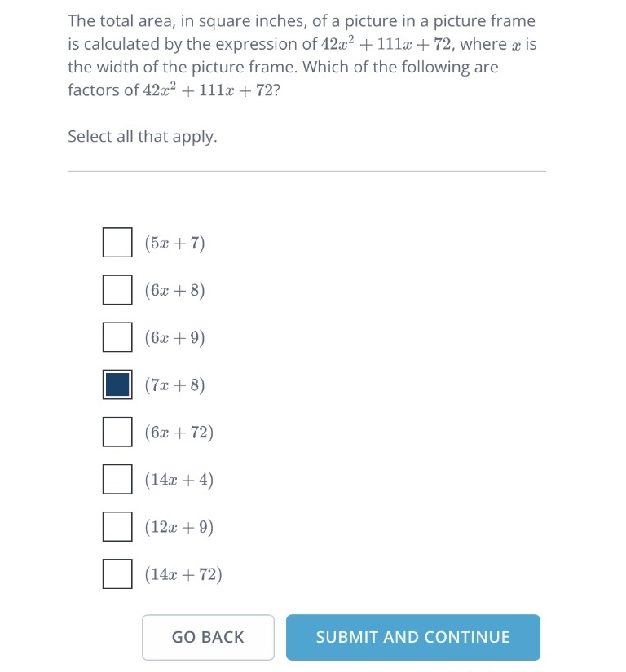Check the (6x + 8) answer checkbox
Screen dimensions: 626x672
[x=117, y=289]
